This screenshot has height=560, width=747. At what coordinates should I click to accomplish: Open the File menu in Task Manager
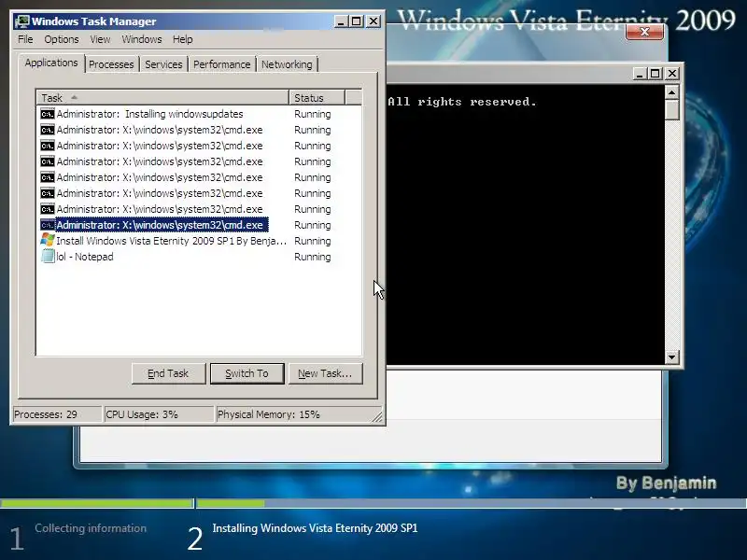25,39
